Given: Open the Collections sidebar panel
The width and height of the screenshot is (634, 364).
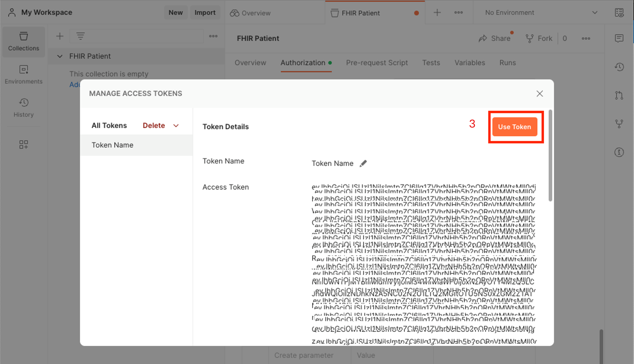Looking at the screenshot, I should pos(23,41).
